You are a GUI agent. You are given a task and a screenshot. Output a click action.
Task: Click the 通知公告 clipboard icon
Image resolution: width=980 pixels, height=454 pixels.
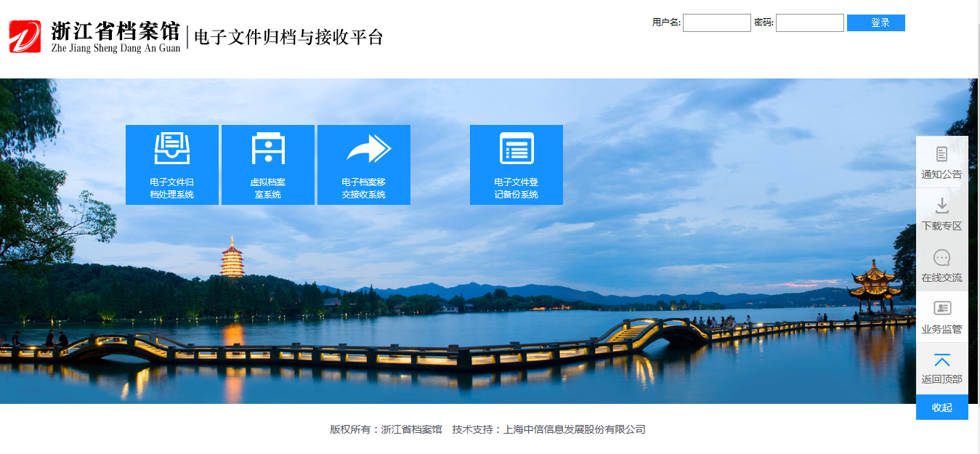941,155
